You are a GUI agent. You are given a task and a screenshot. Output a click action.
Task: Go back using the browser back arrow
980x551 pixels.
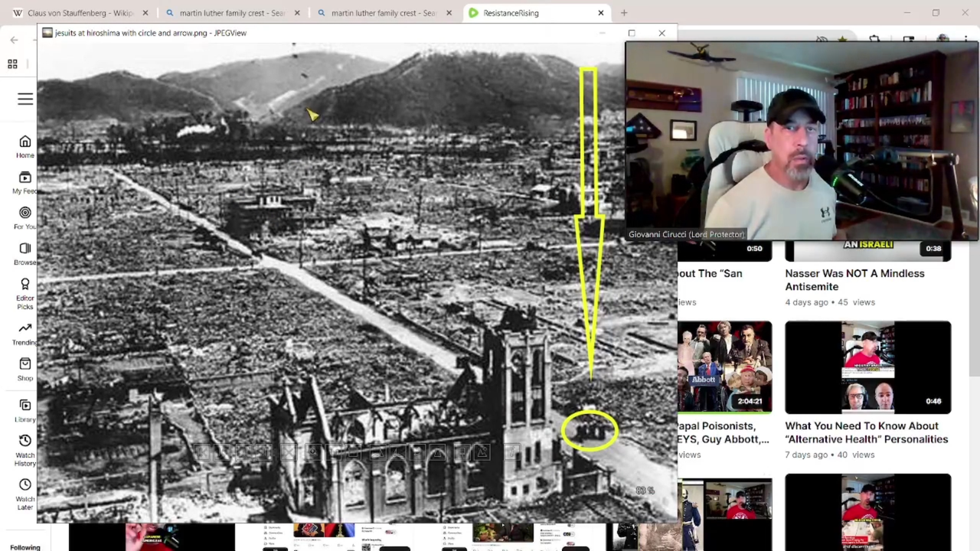[14, 40]
